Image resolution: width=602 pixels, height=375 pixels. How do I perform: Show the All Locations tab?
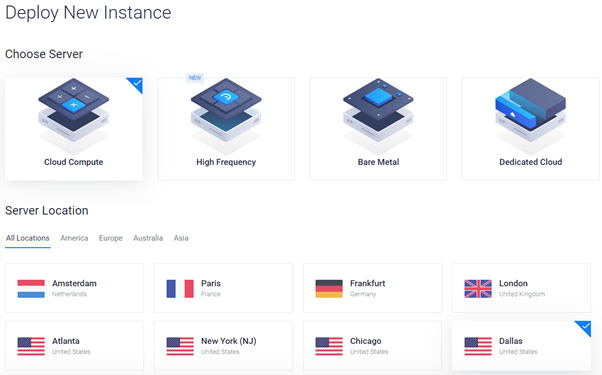click(x=28, y=238)
